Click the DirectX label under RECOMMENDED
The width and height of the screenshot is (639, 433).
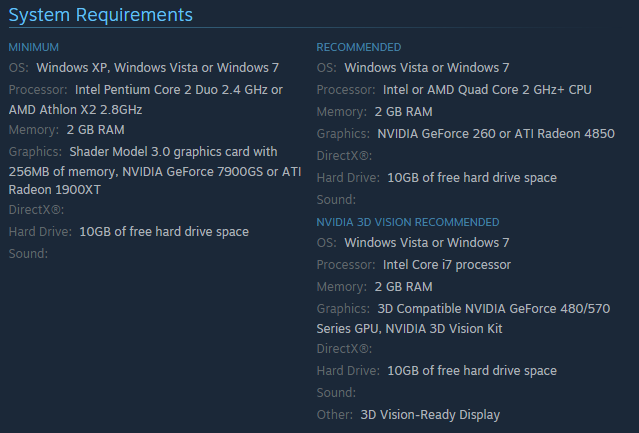pyautogui.click(x=344, y=156)
